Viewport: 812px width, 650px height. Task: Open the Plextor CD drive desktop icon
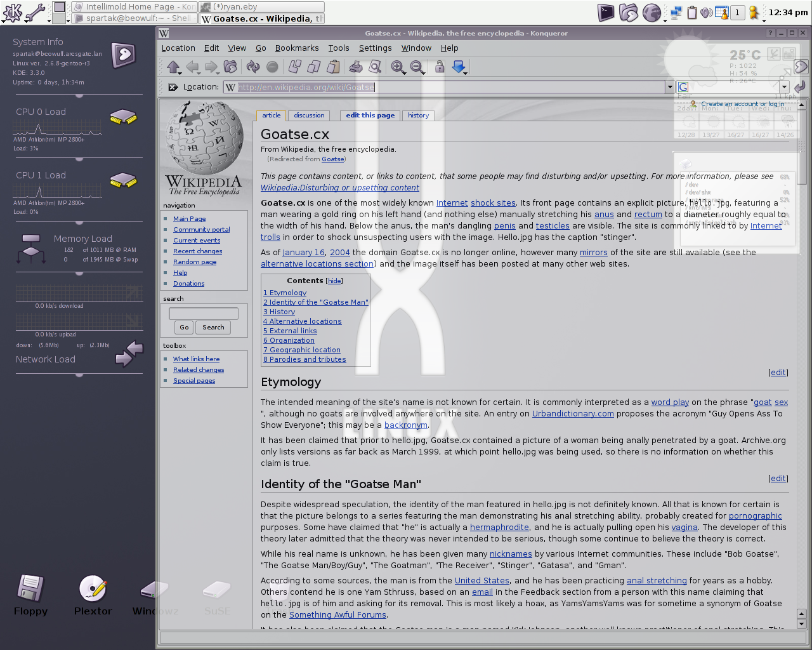[93, 595]
